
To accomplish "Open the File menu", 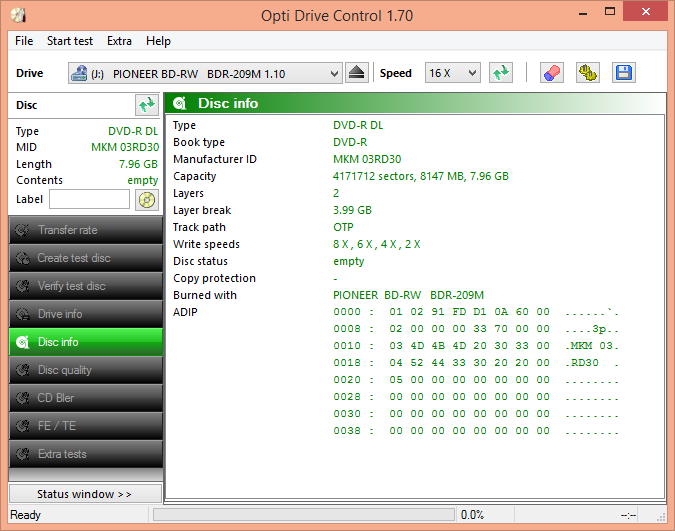I will pyautogui.click(x=24, y=41).
